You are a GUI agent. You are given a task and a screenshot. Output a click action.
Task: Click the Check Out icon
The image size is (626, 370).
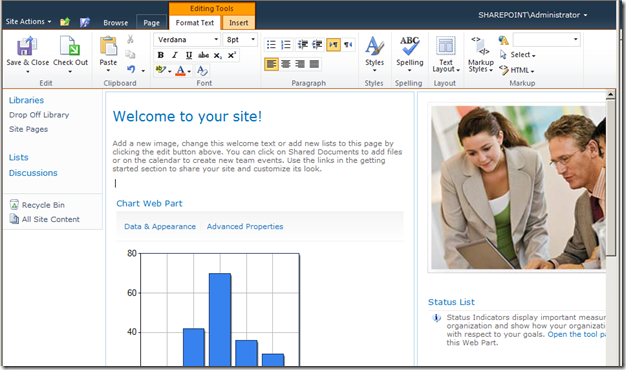click(70, 46)
